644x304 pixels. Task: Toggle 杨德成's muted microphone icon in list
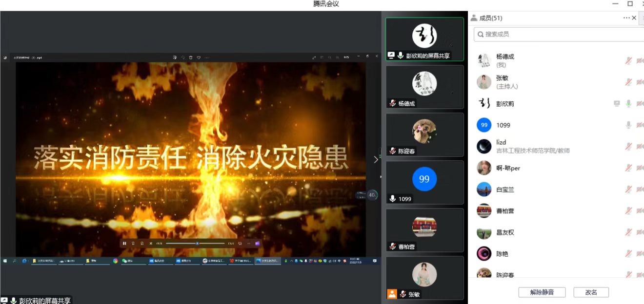629,60
